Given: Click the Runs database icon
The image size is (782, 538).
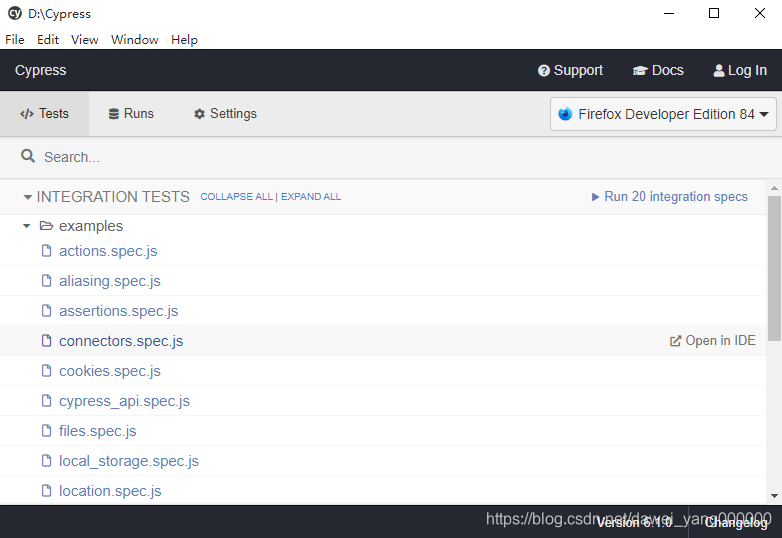Looking at the screenshot, I should (114, 114).
